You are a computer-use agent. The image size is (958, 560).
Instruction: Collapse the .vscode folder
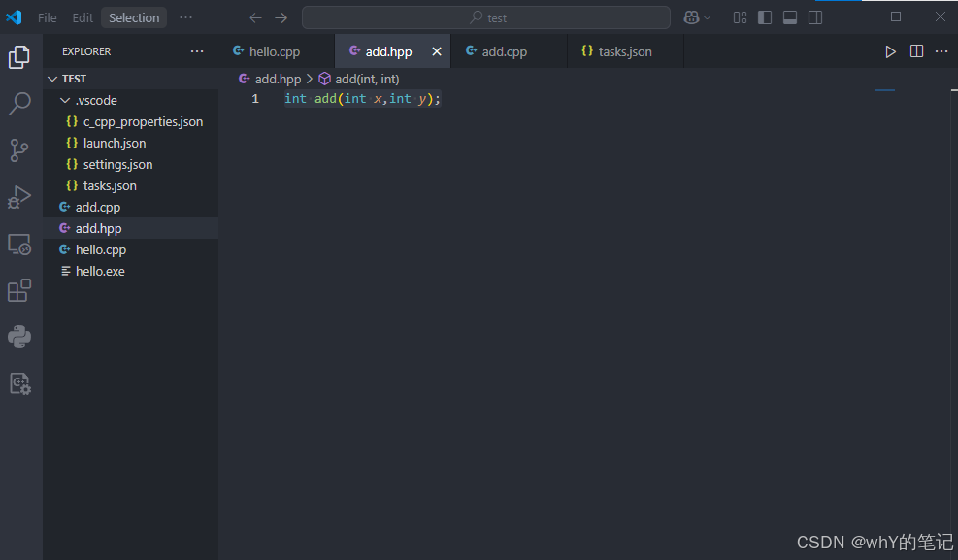click(x=131, y=100)
